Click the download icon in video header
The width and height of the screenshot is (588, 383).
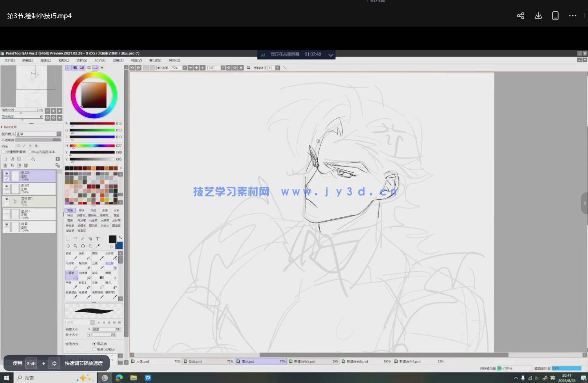coord(538,16)
